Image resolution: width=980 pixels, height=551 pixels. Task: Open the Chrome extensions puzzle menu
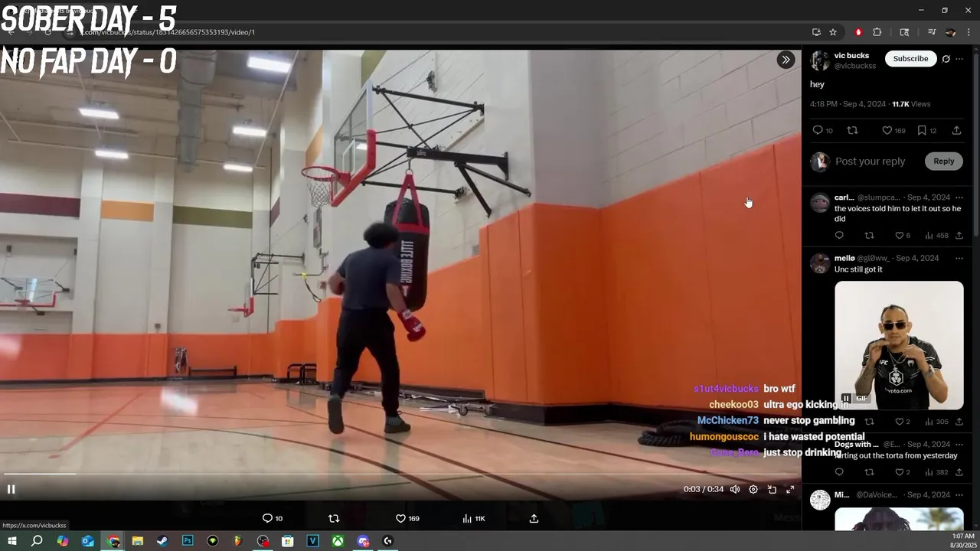pos(877,32)
